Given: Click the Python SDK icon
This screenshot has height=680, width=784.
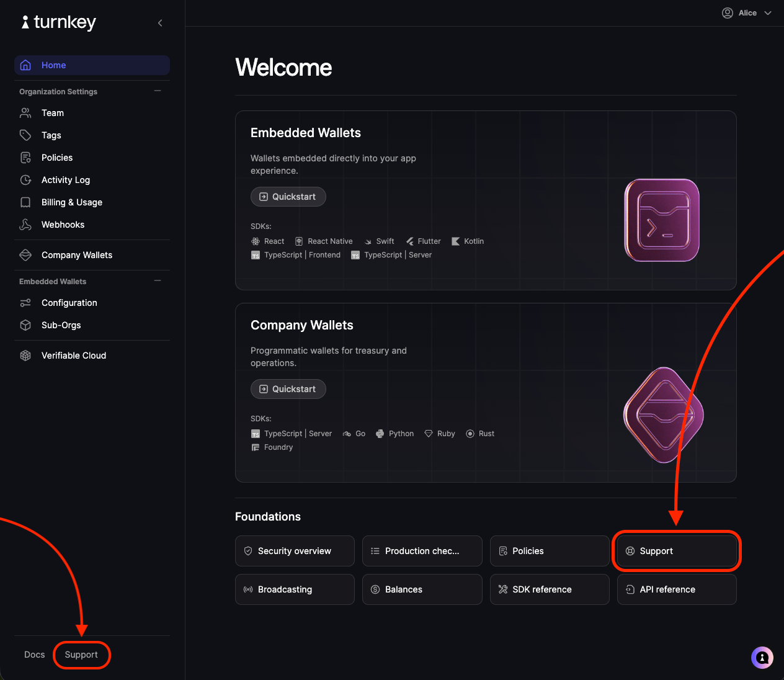Looking at the screenshot, I should click(380, 434).
